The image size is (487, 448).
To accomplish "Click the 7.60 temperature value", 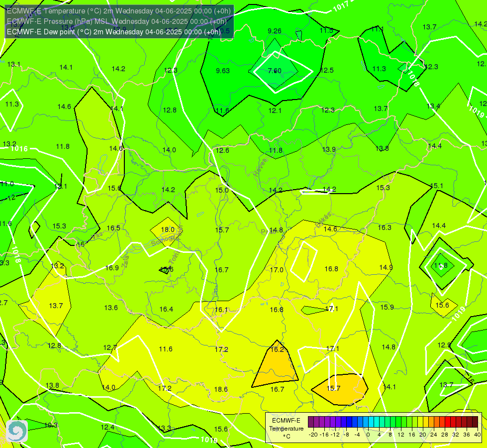I will pos(275,71).
